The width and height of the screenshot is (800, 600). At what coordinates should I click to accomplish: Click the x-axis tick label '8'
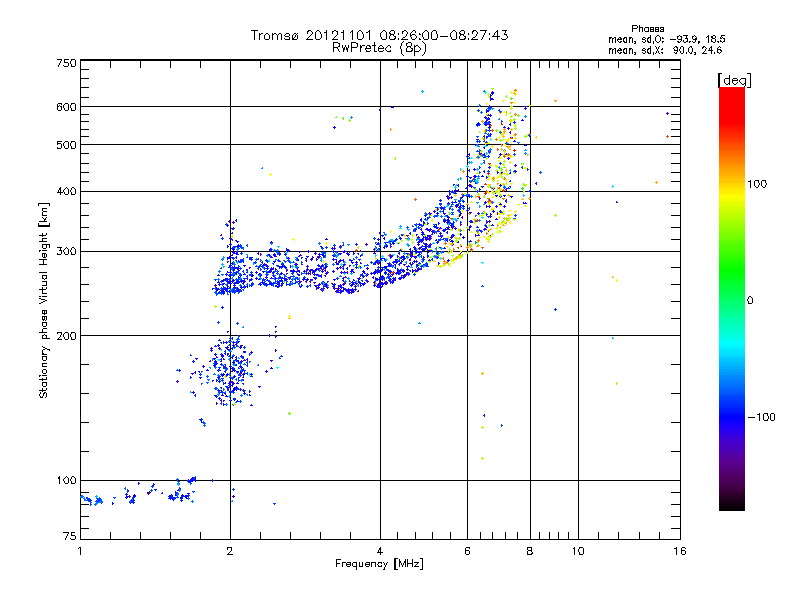[530, 551]
